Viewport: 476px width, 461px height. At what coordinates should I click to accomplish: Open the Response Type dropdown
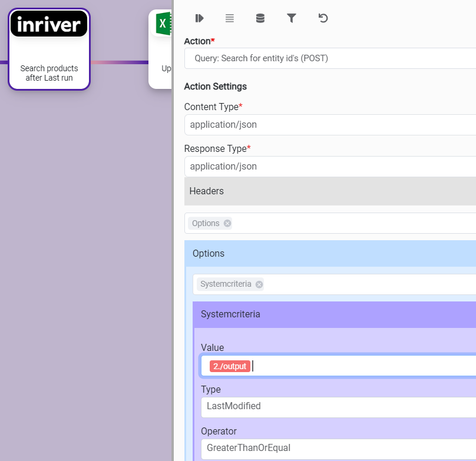(330, 167)
